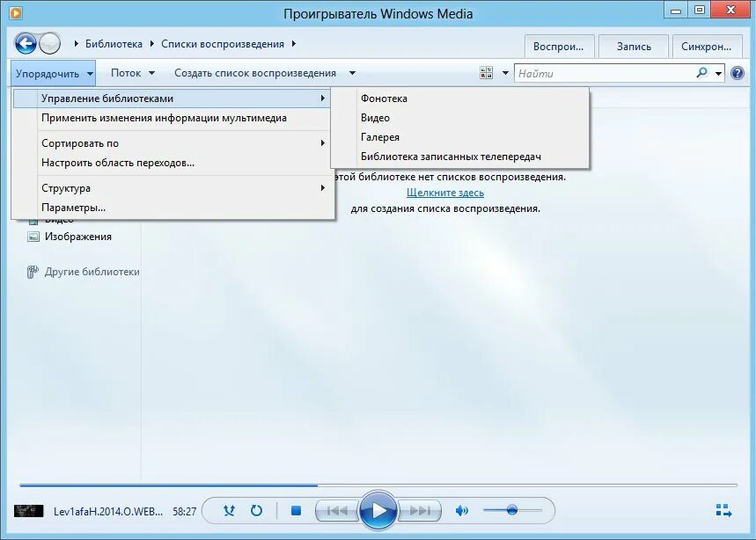Turn on repeat mode
Screen dimensions: 756x540
coord(256,510)
